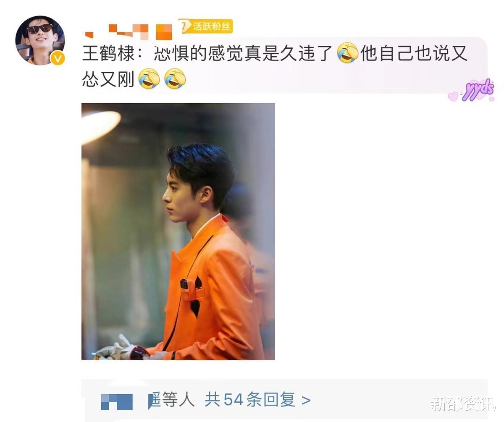Image resolution: width=504 pixels, height=422 pixels.
Task: Click the 活跃粉丝 active fan badge
Action: point(212,26)
